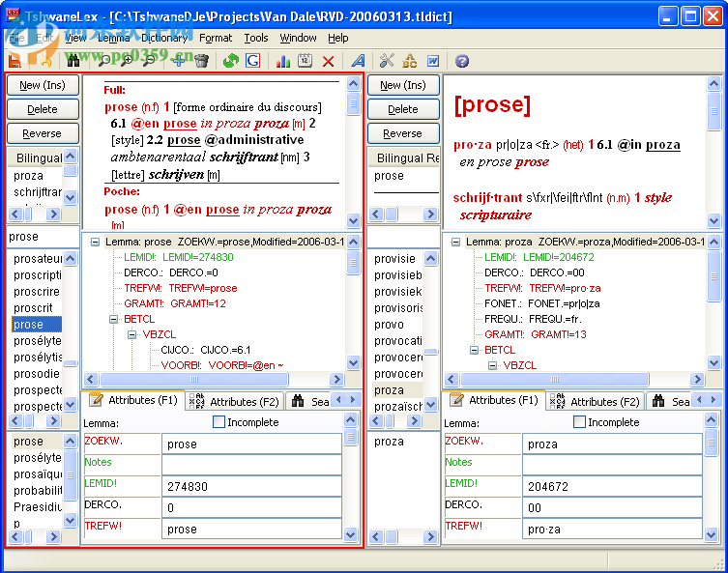Viewport: 728px width, 573px height.
Task: Open the Dictionary menu
Action: coord(164,38)
